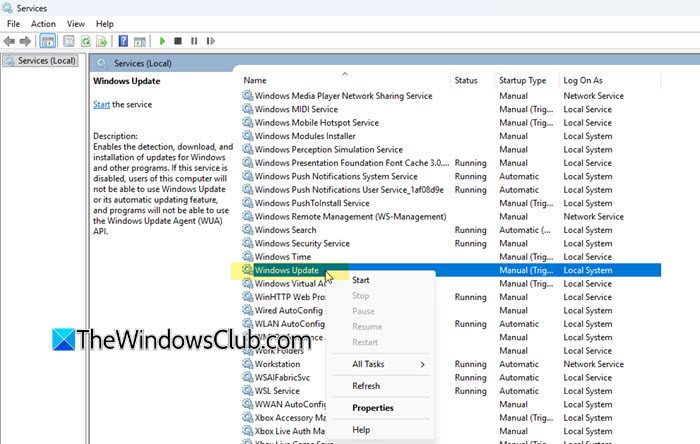The image size is (700, 444).
Task: Open the Help toolbar icon
Action: coord(123,41)
